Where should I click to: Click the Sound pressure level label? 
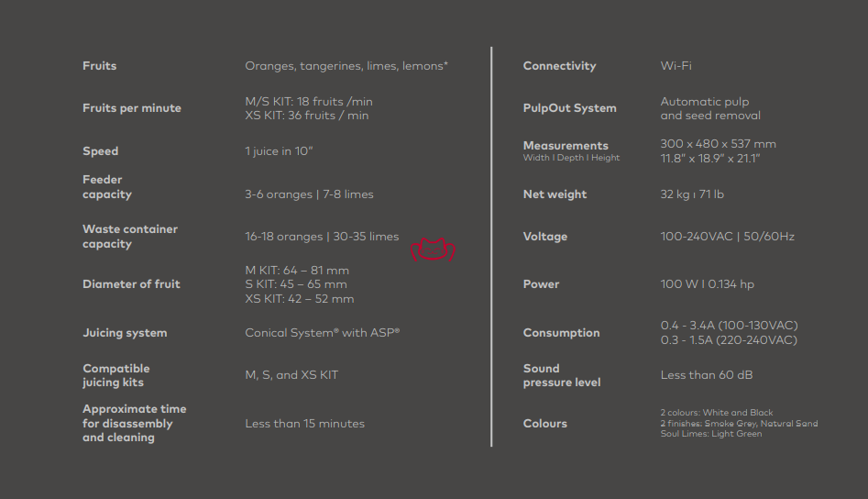(x=562, y=375)
